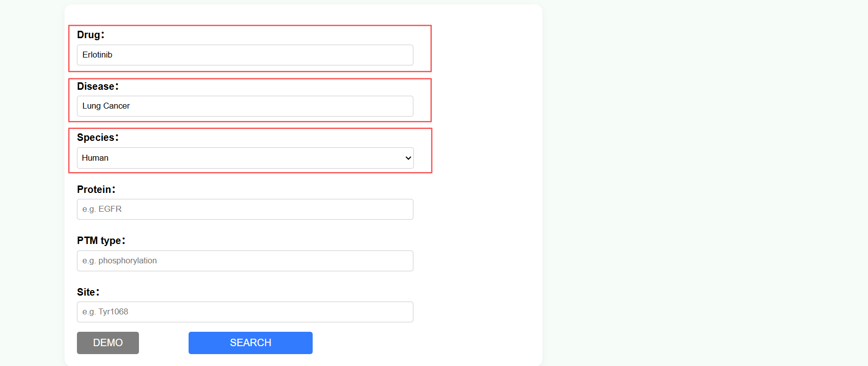Click the Protein label text
This screenshot has width=868, height=366.
click(x=96, y=189)
